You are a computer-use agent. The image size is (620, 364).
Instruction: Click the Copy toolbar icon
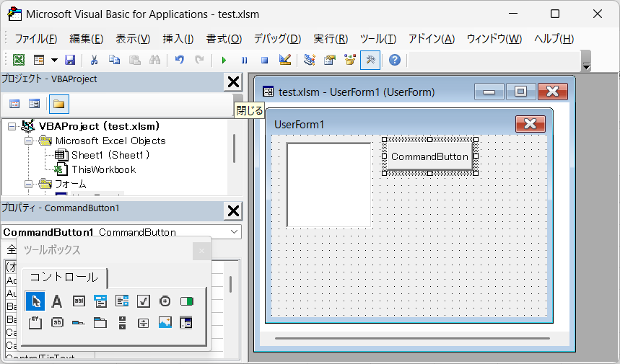pos(114,60)
